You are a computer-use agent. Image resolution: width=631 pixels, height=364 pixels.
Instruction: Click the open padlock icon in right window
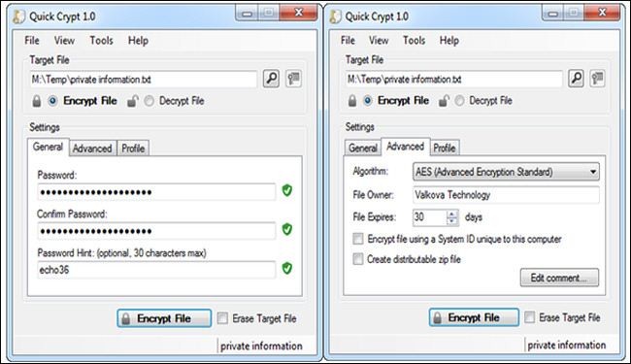click(x=444, y=100)
